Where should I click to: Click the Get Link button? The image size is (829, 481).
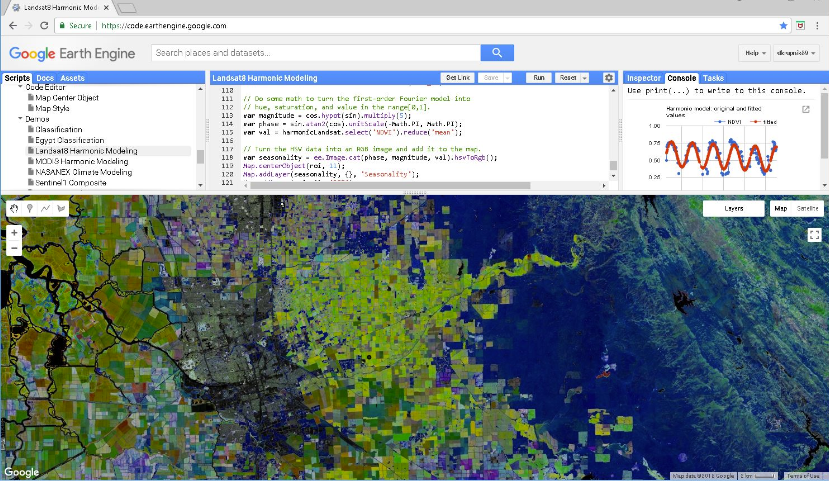tap(458, 78)
